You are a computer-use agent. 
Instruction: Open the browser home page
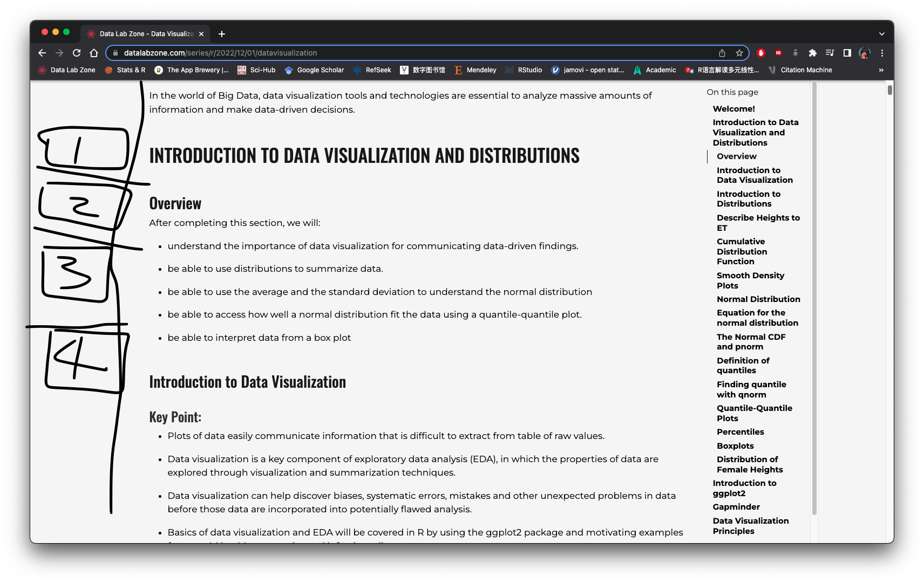click(94, 53)
